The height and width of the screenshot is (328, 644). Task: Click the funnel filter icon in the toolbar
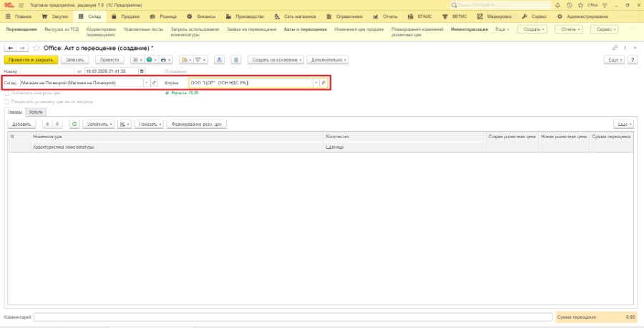coord(200,60)
